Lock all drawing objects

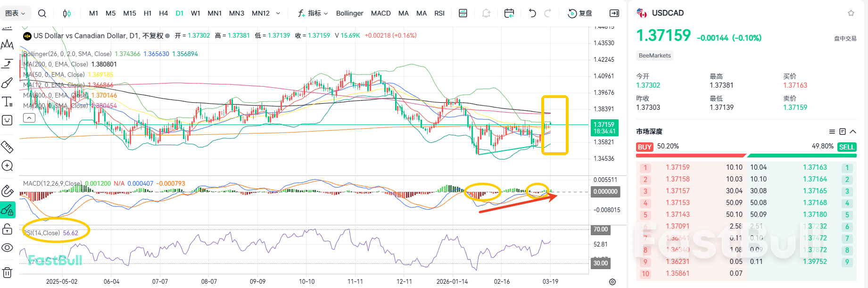[7, 229]
